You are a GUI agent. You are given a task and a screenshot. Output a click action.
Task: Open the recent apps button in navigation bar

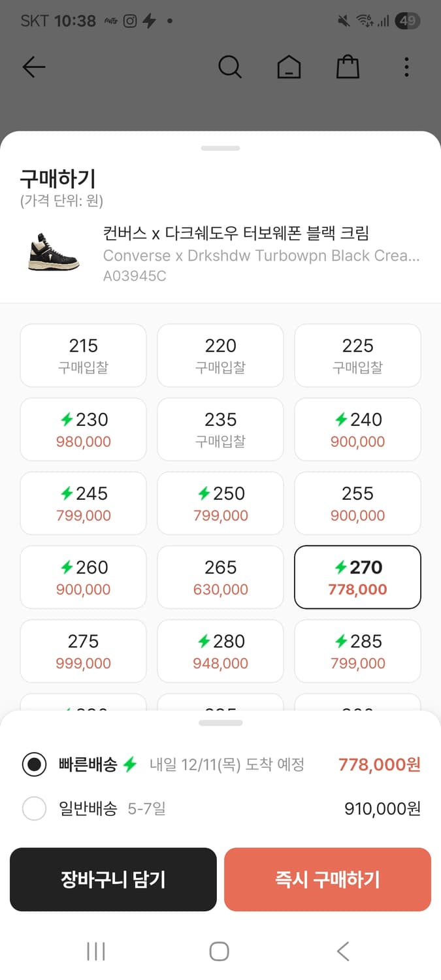pyautogui.click(x=95, y=951)
